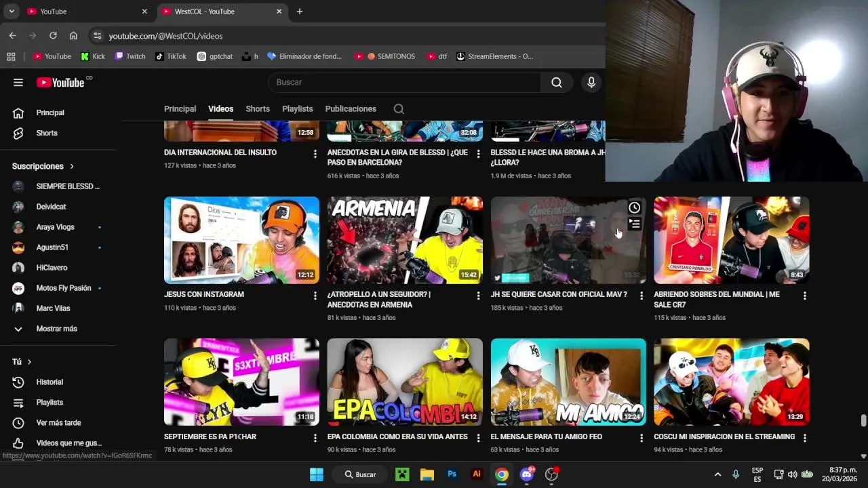Open the Windows taskbar Buscar search box
Viewport: 868px width, 488px height.
[x=361, y=474]
